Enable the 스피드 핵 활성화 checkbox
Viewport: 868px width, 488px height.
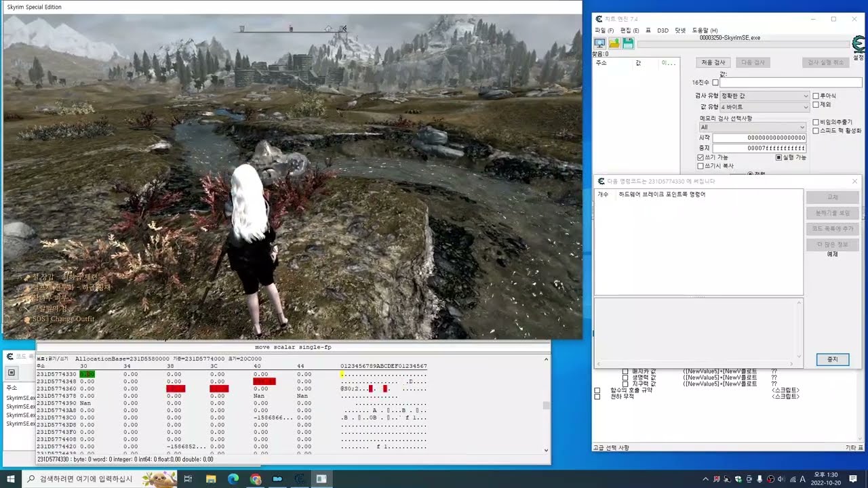pyautogui.click(x=816, y=131)
